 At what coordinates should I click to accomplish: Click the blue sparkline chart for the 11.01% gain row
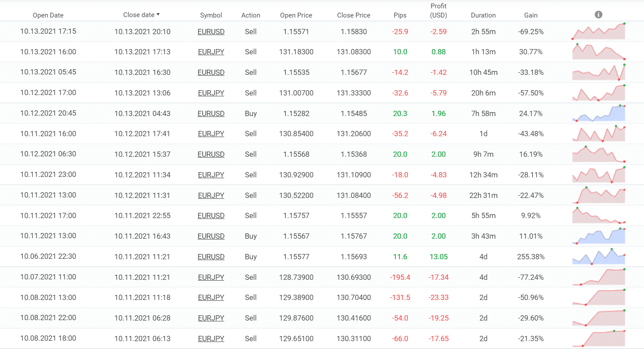(x=598, y=236)
